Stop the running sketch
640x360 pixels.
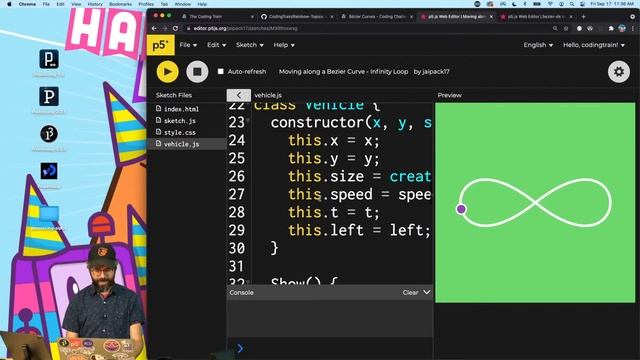tap(197, 71)
